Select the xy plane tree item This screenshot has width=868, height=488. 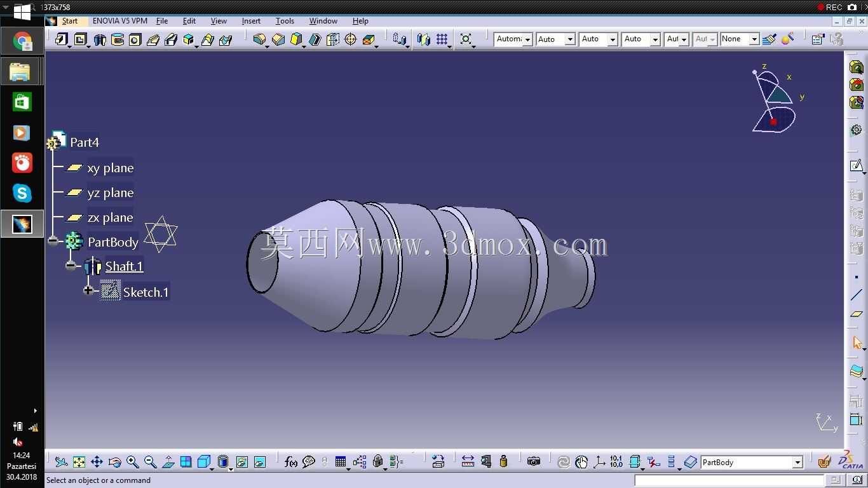pos(111,168)
